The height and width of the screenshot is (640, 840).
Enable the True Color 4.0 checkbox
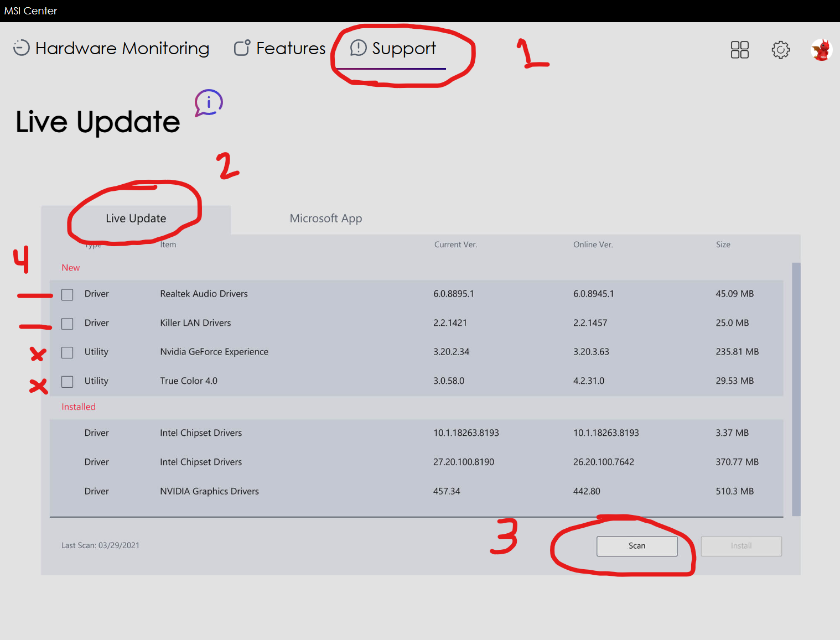(68, 382)
